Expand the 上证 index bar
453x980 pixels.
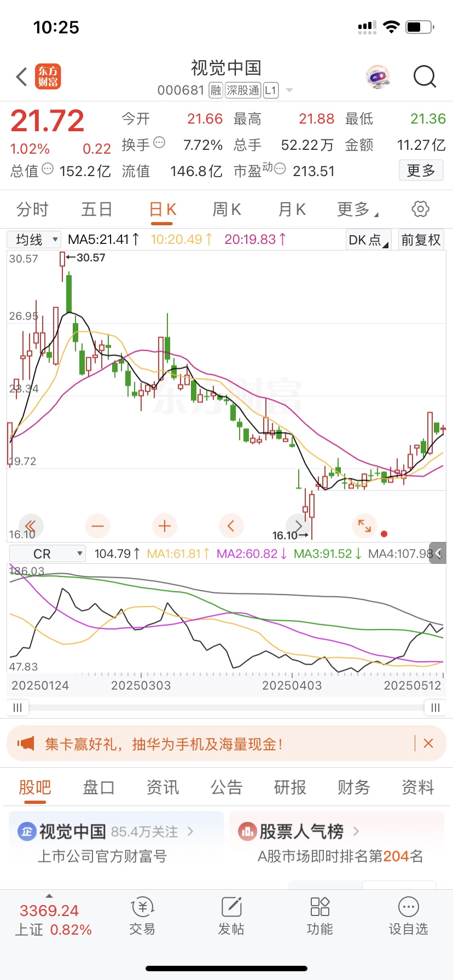click(49, 896)
